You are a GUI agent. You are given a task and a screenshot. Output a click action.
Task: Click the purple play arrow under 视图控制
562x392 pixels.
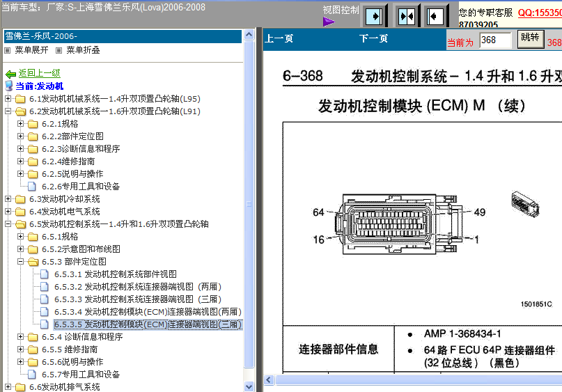click(x=329, y=22)
